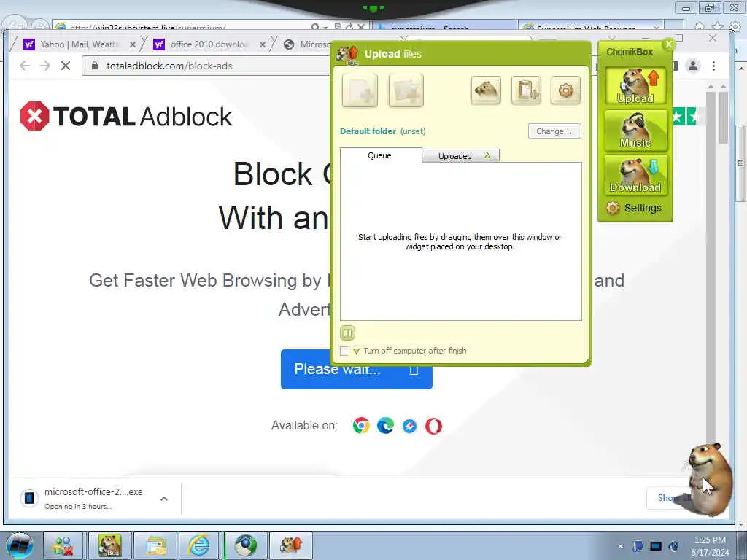Open the hamster account icon in Upload toolbar
This screenshot has width=747, height=560.
(x=486, y=90)
